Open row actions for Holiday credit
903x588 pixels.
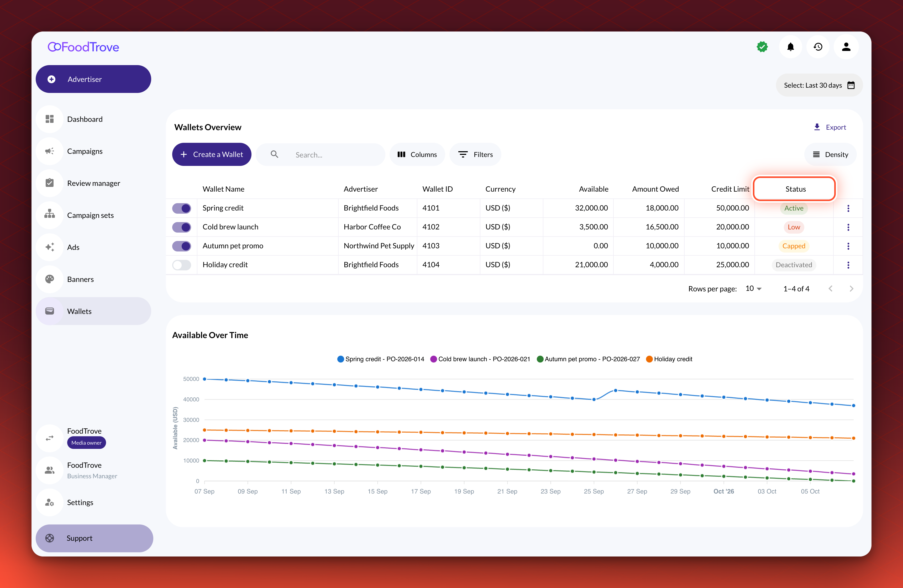(x=848, y=265)
